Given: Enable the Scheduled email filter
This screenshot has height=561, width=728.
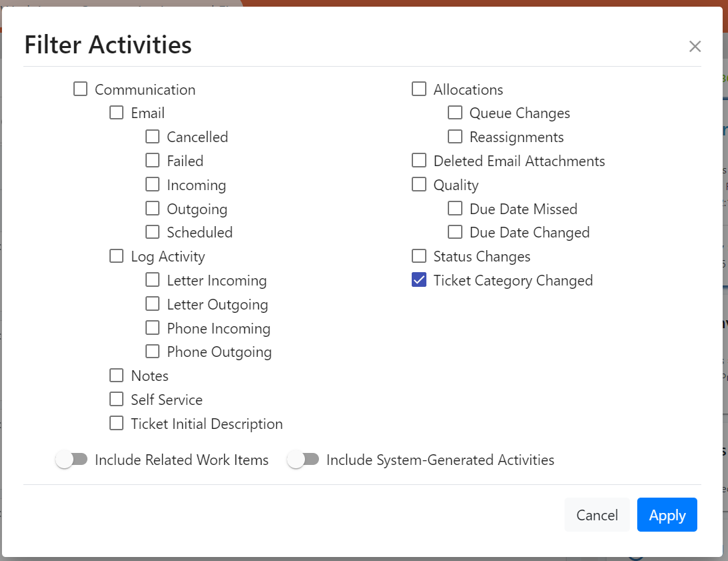Looking at the screenshot, I should coord(153,232).
